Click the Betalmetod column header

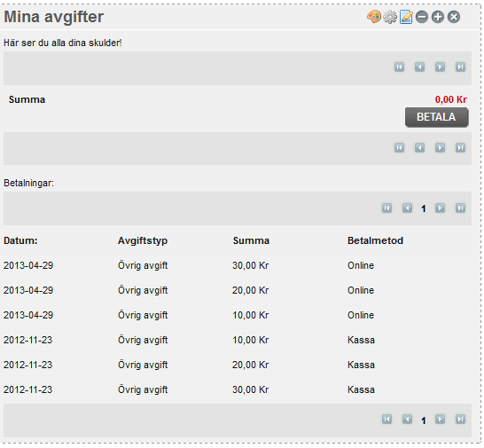[375, 240]
